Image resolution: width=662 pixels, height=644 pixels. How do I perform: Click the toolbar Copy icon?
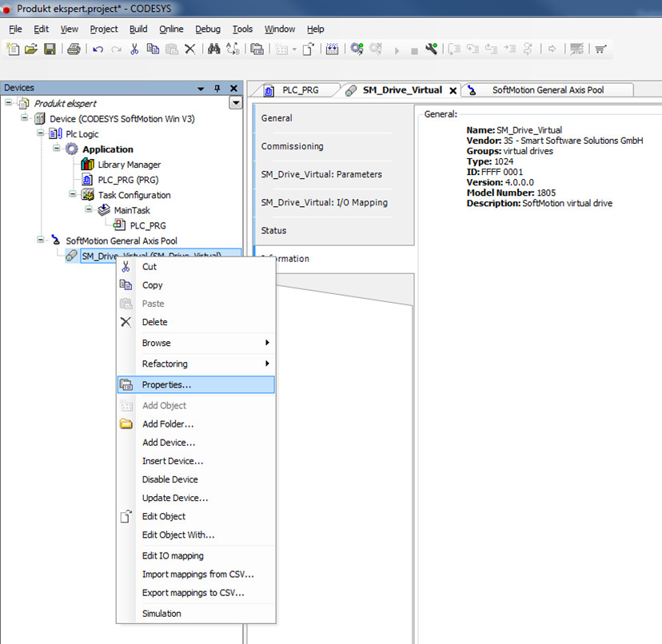tap(153, 49)
